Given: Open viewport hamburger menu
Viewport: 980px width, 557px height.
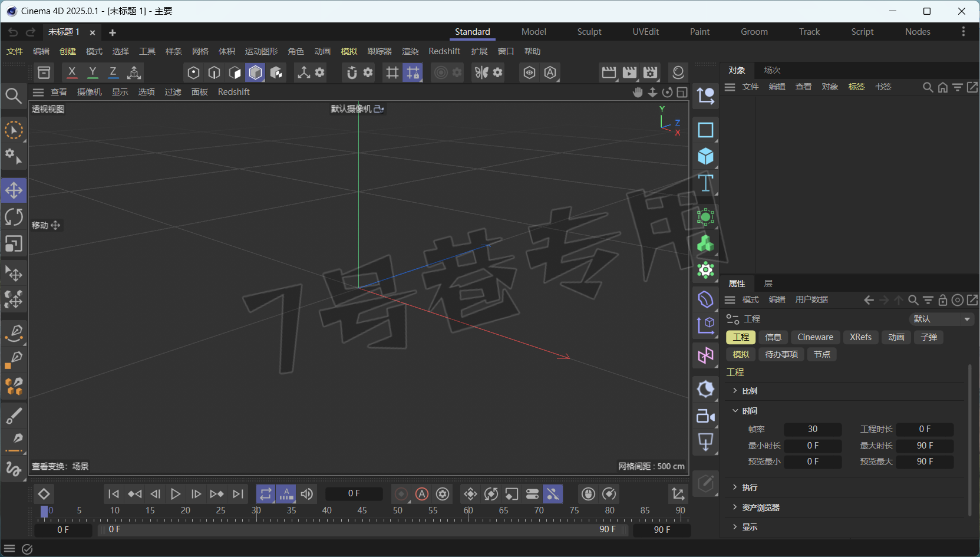Looking at the screenshot, I should (38, 92).
